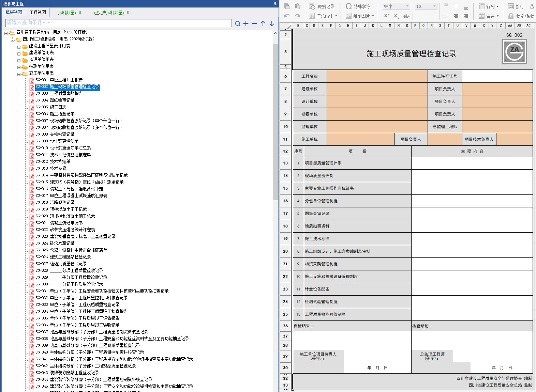Focus the query condition search field
This screenshot has height=392, width=536.
[119, 23]
